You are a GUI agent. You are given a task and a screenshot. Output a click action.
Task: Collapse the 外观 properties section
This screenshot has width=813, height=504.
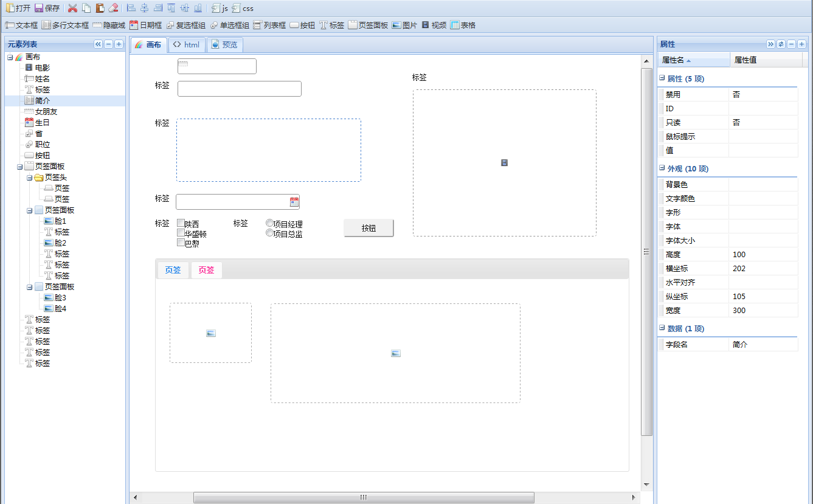tap(661, 168)
